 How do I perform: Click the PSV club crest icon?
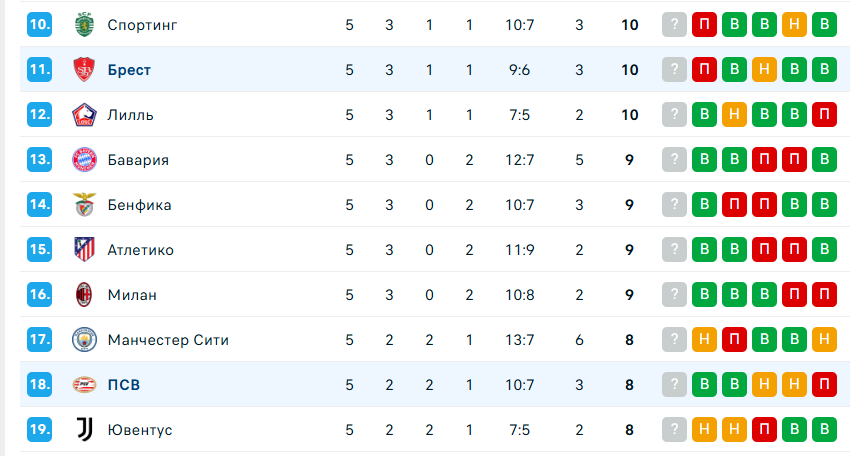(83, 385)
